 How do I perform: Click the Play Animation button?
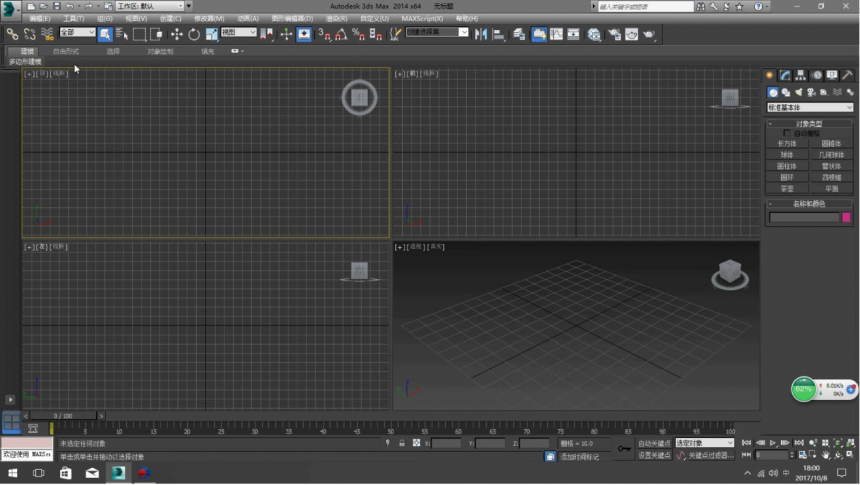pos(772,443)
